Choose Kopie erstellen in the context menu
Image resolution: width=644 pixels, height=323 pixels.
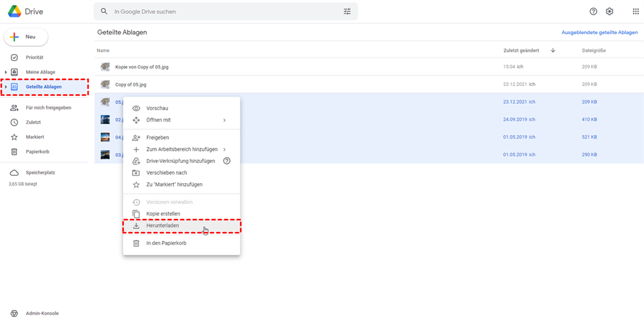point(163,214)
